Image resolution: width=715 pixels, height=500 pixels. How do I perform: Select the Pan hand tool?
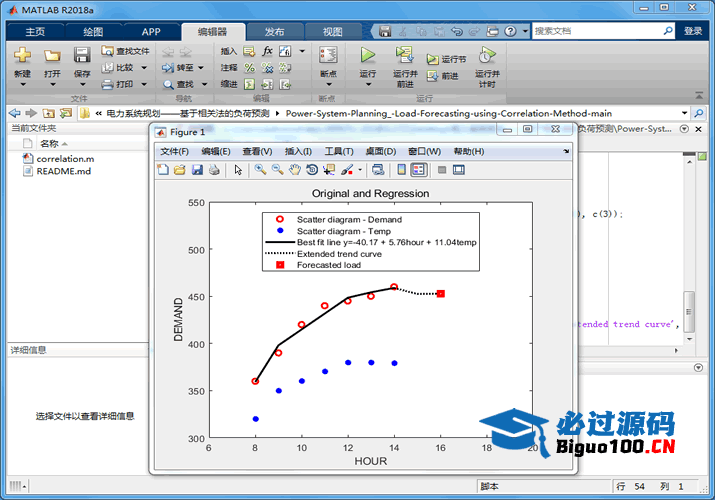295,170
